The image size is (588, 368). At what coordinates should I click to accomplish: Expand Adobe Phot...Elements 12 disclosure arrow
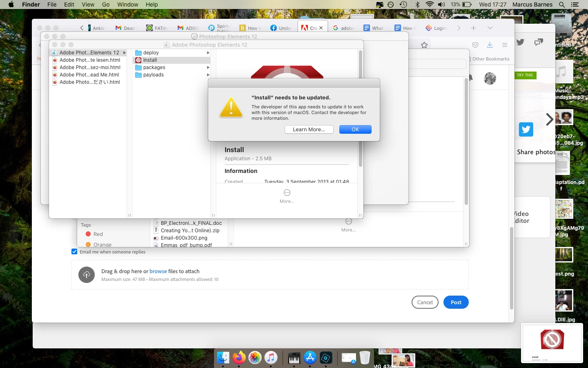(124, 53)
